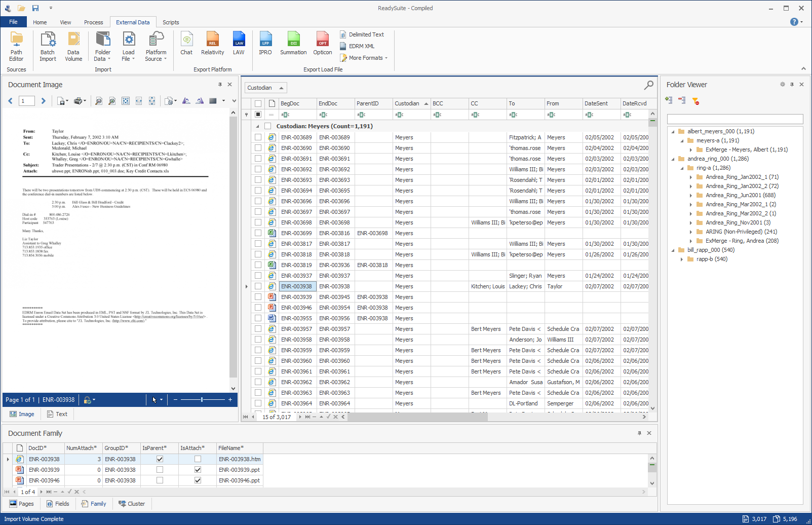This screenshot has height=525, width=812.
Task: Open Folder Viewer settings gear
Action: click(783, 85)
